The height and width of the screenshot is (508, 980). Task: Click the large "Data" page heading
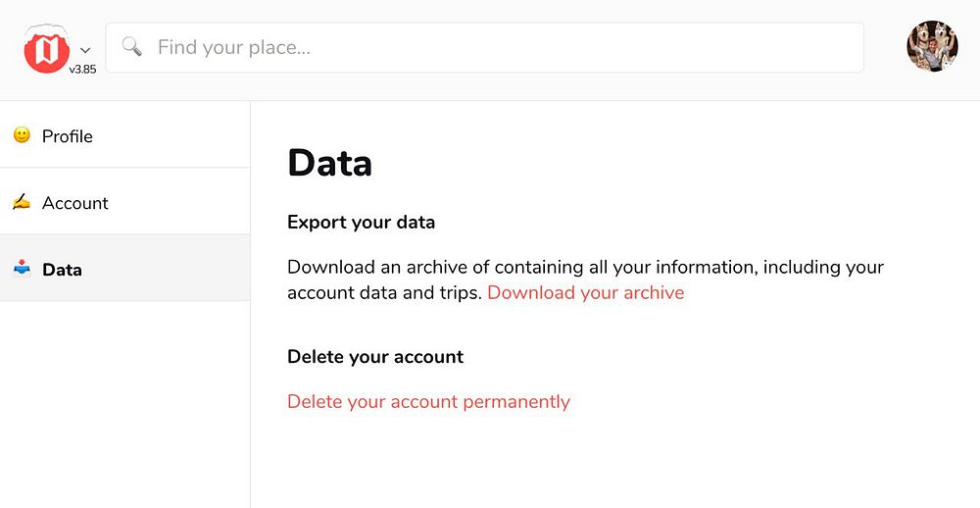329,163
